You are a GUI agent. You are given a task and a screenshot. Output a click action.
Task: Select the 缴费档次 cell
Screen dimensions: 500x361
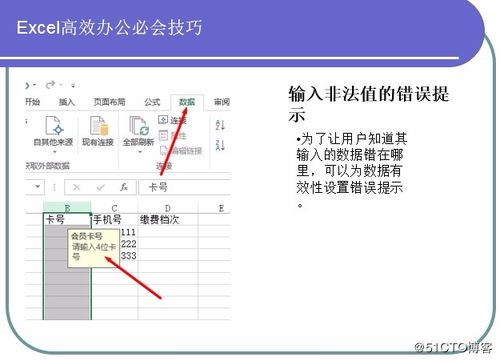(168, 219)
